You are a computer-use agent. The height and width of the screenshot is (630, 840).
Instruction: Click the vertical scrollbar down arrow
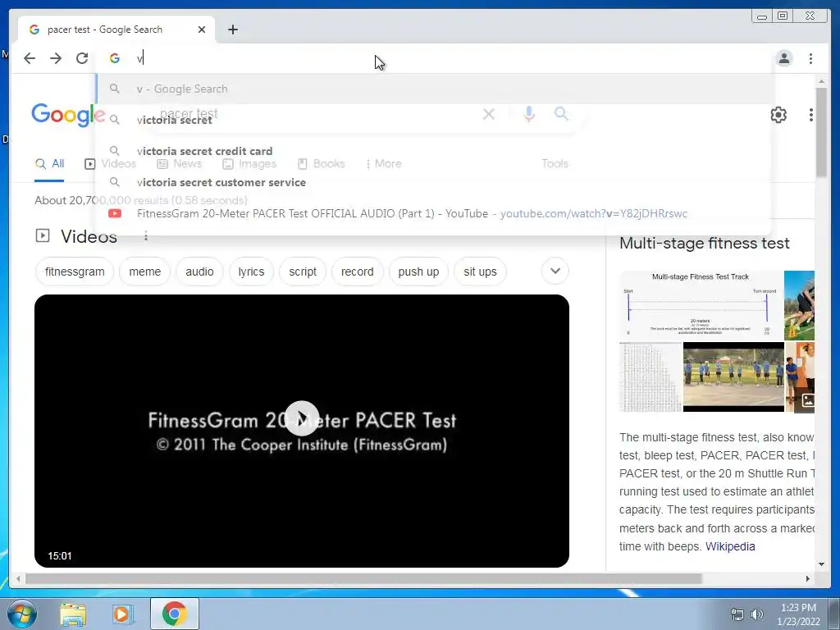coord(821,564)
